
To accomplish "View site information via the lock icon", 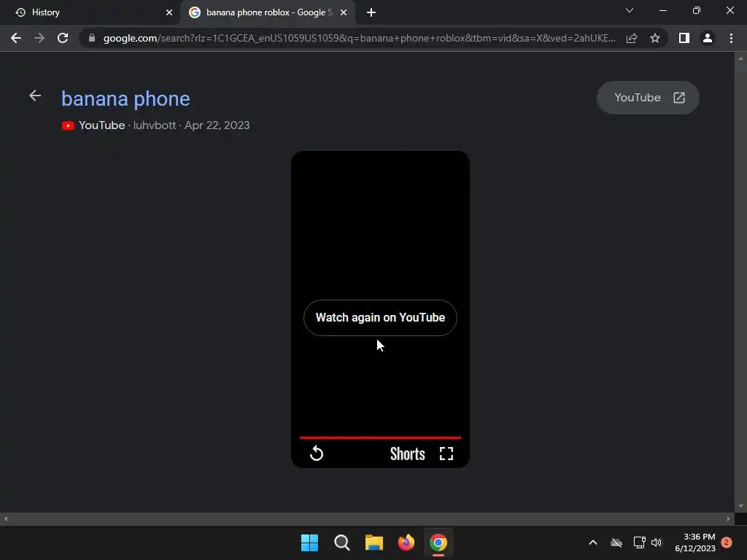I will (92, 38).
